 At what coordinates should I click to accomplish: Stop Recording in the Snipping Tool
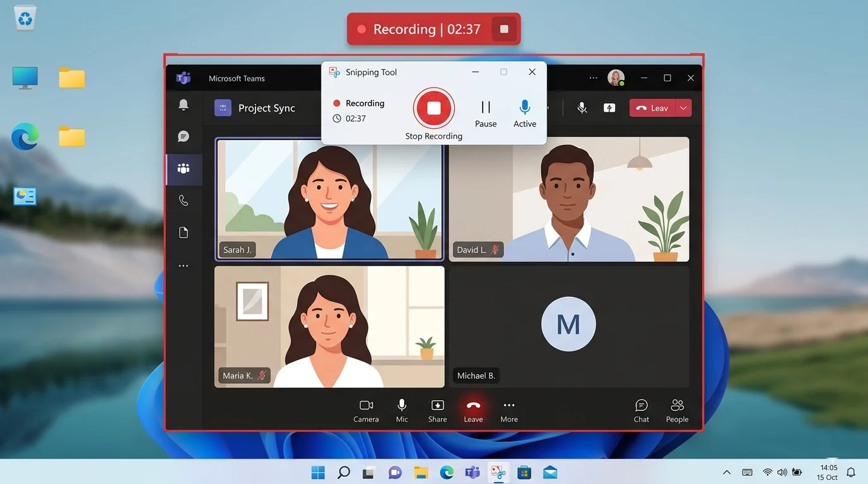tap(433, 108)
